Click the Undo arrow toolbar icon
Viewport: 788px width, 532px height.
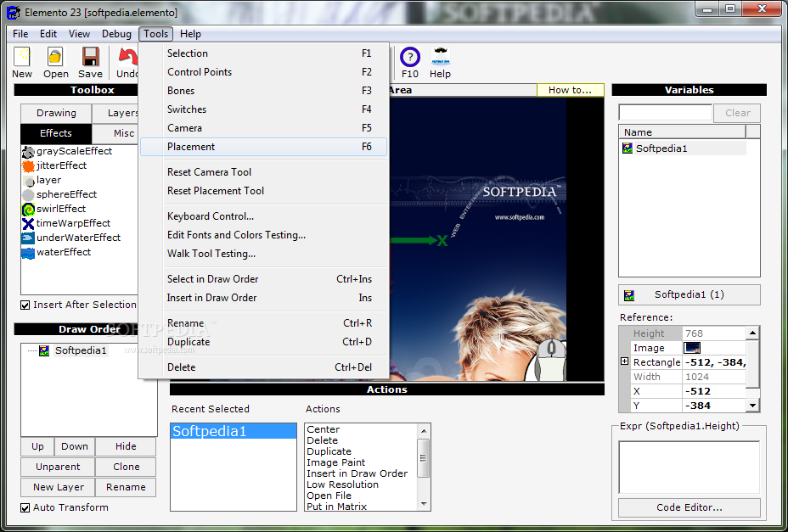tap(128, 57)
